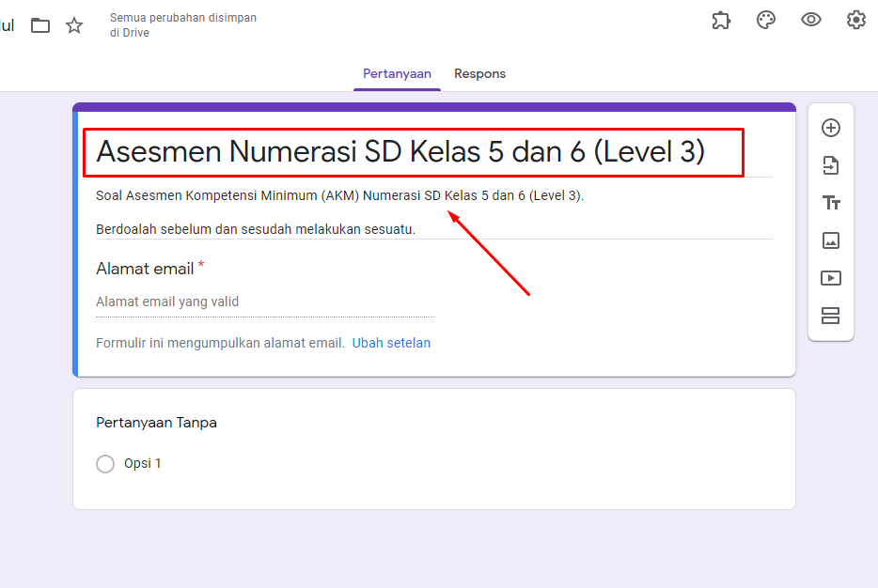The height and width of the screenshot is (588, 878).
Task: Open form settings with the gear icon
Action: click(856, 20)
